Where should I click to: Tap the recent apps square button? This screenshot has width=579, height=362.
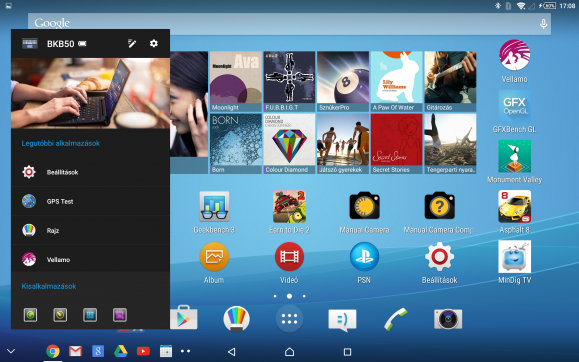(347, 352)
